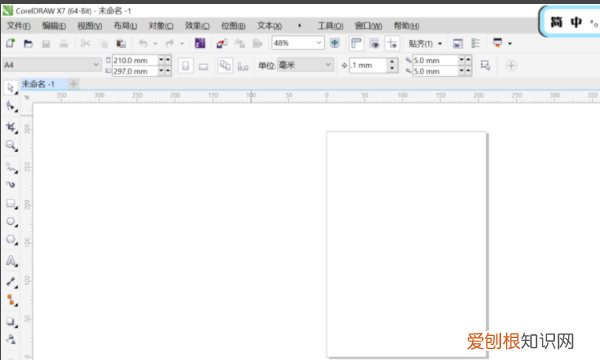The width and height of the screenshot is (600, 360).
Task: Open an existing file via folder icon
Action: click(28, 44)
